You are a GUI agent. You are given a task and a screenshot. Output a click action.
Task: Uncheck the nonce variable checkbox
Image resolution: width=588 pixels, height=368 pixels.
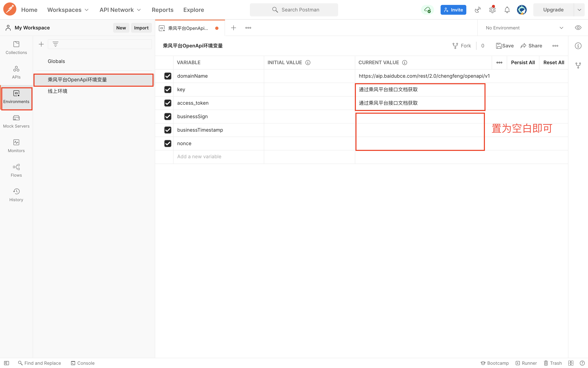pyautogui.click(x=168, y=143)
